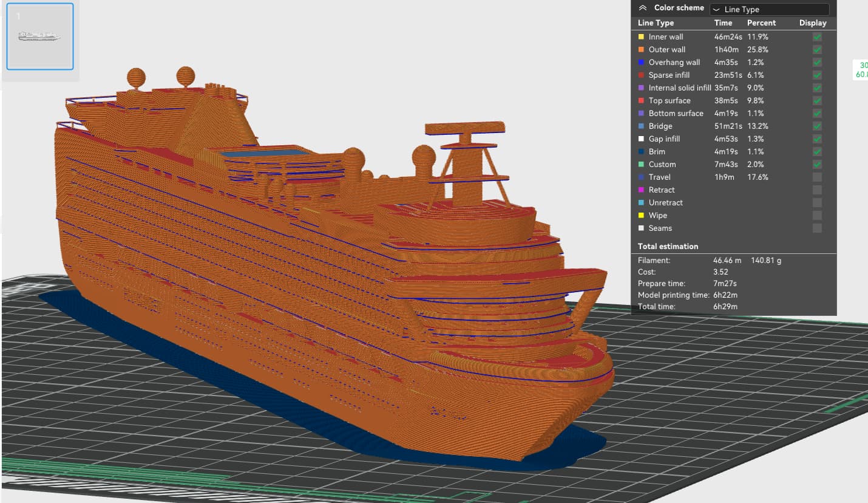Toggle Overhang wall display checkbox
This screenshot has height=503, width=868.
(x=817, y=62)
